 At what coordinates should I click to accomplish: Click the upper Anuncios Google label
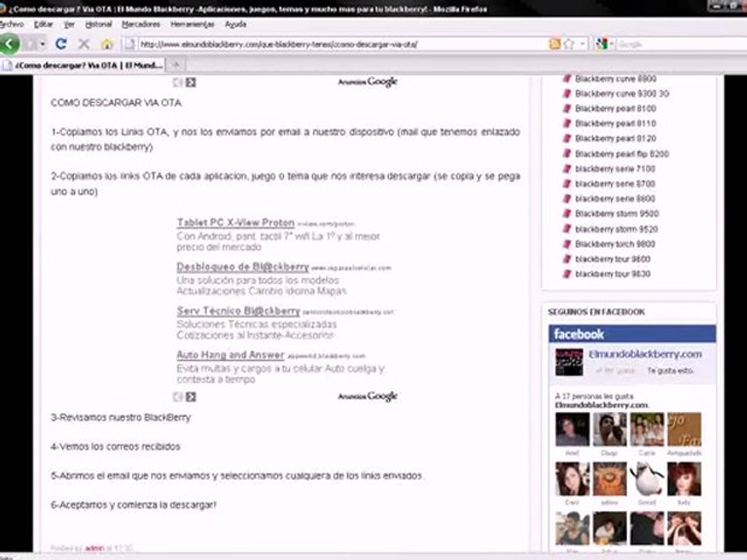[367, 82]
